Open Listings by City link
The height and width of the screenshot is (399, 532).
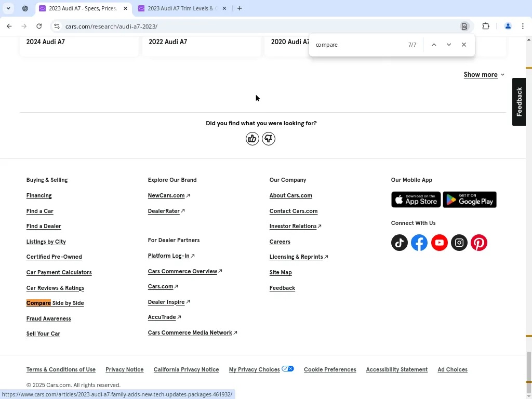[x=46, y=242]
